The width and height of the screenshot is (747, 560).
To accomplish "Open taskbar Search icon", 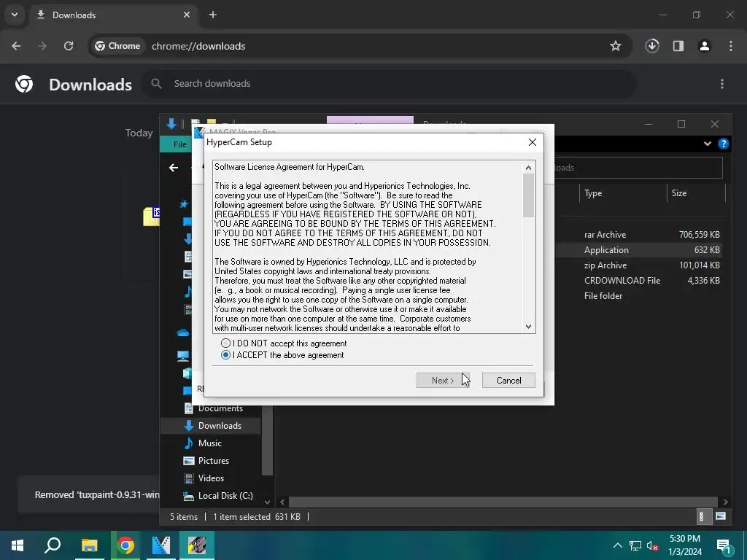I will pos(53,545).
